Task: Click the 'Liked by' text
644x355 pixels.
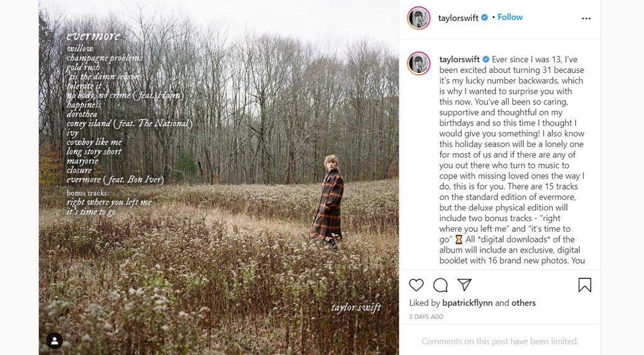Action: pyautogui.click(x=424, y=303)
